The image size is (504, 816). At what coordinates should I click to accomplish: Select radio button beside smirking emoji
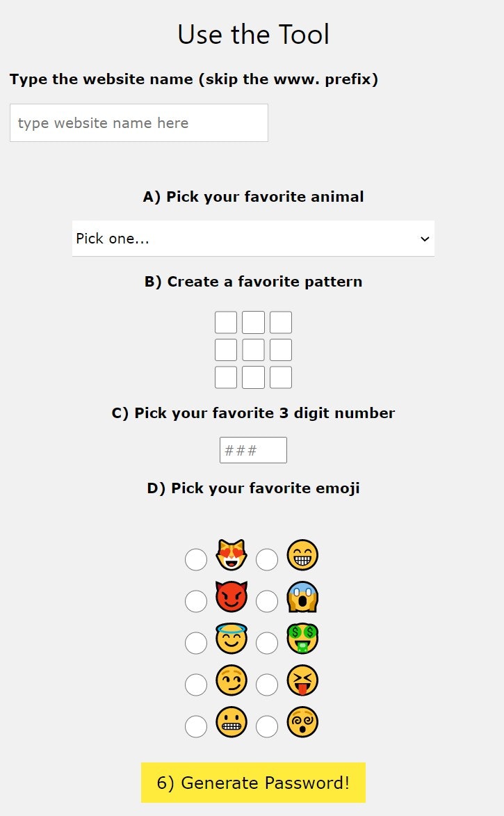tap(196, 685)
